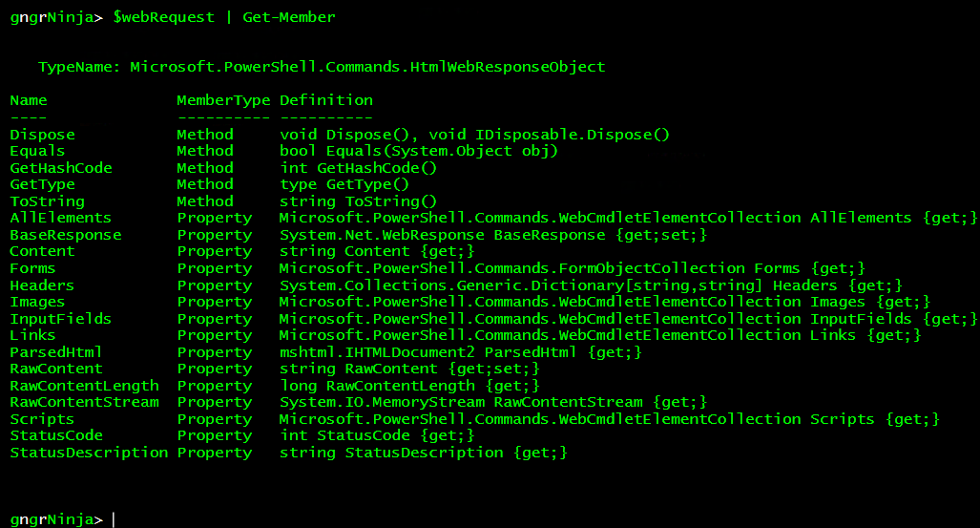Click the Dispose method name
The image size is (980, 528).
point(42,135)
